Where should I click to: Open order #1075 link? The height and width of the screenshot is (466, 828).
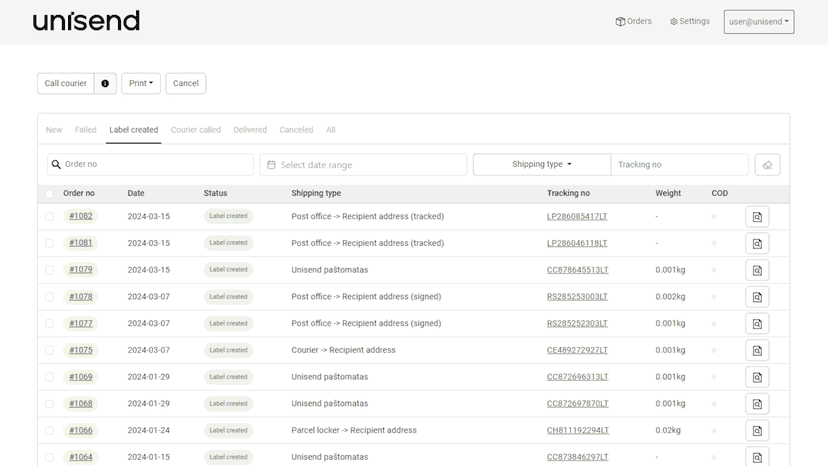click(x=81, y=350)
